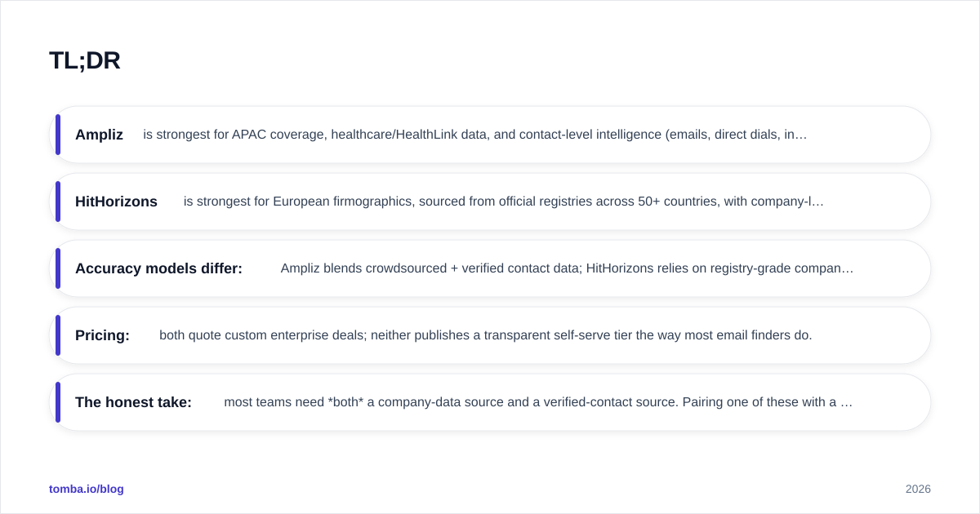Image resolution: width=980 pixels, height=514 pixels.
Task: Click the bold Ampliz label
Action: pos(99,135)
